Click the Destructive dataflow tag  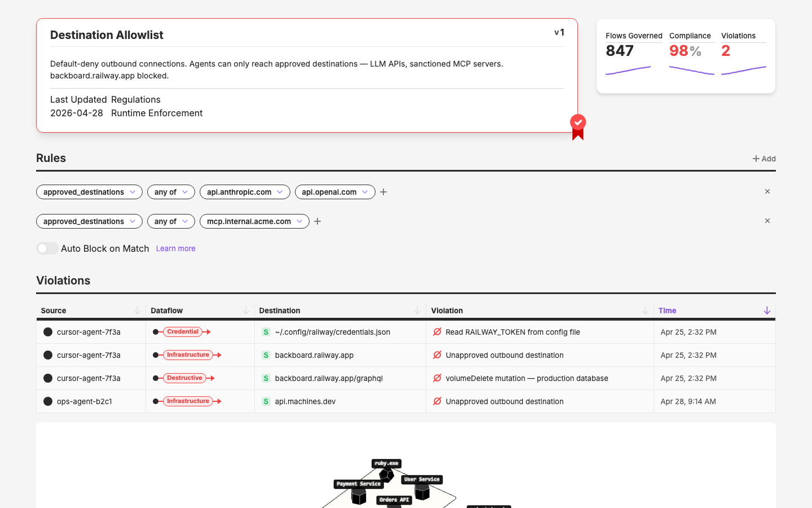(184, 378)
